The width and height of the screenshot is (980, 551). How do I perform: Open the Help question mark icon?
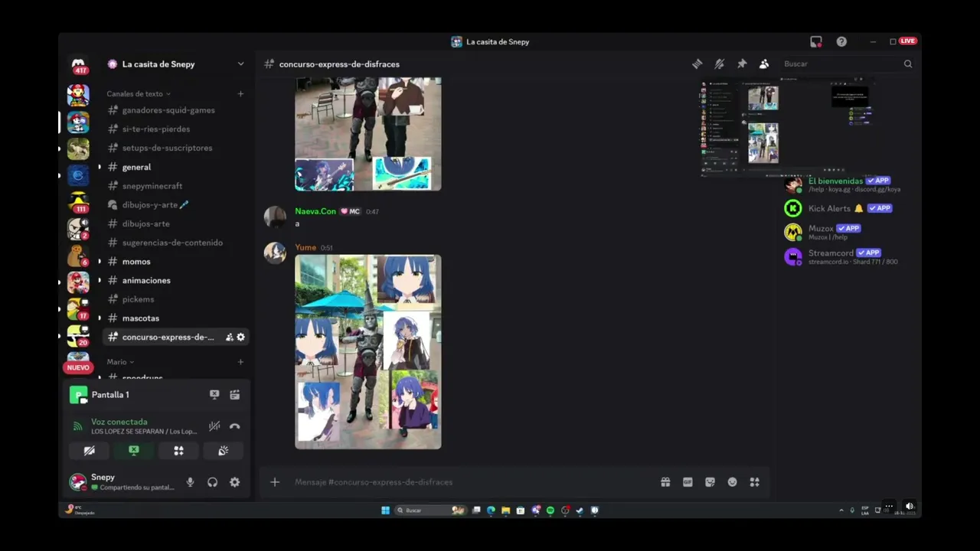pos(841,41)
